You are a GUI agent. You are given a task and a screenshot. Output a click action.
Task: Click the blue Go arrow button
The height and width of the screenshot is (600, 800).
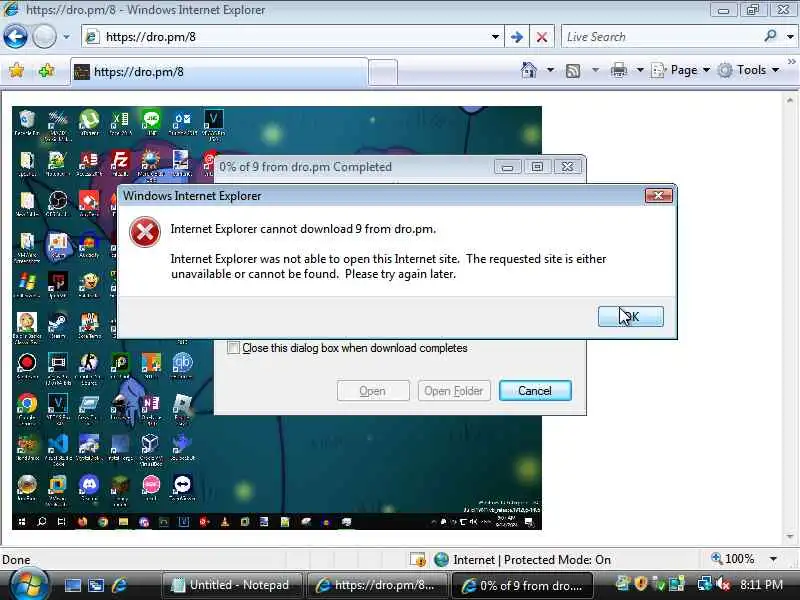pos(516,37)
